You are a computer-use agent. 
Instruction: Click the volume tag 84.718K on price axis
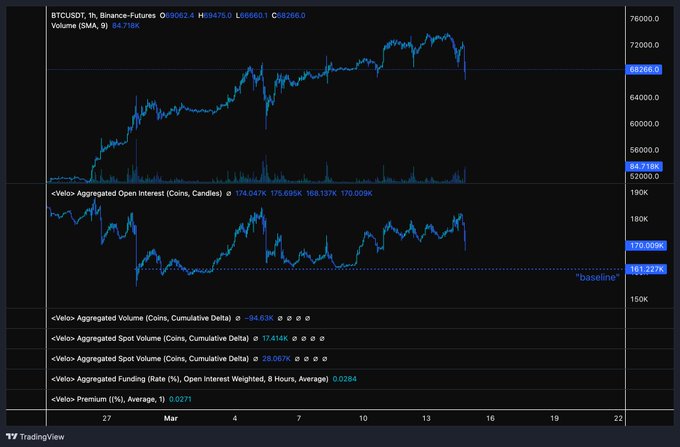click(644, 166)
